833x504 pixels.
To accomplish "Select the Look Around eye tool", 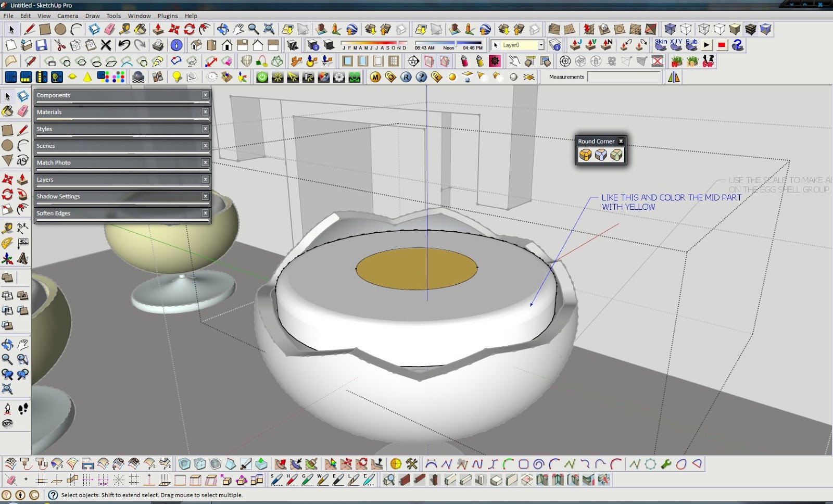I will point(7,423).
